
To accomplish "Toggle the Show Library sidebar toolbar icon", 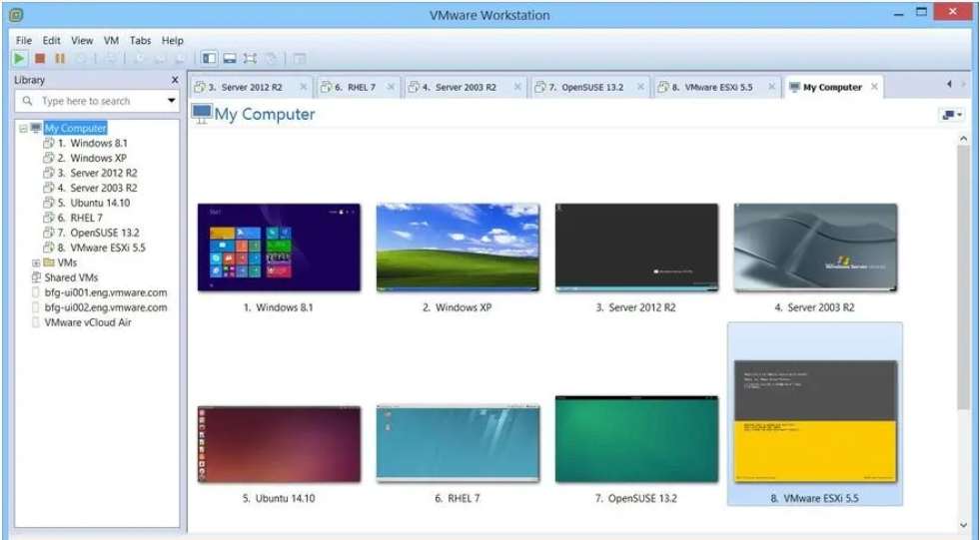I will [x=209, y=59].
